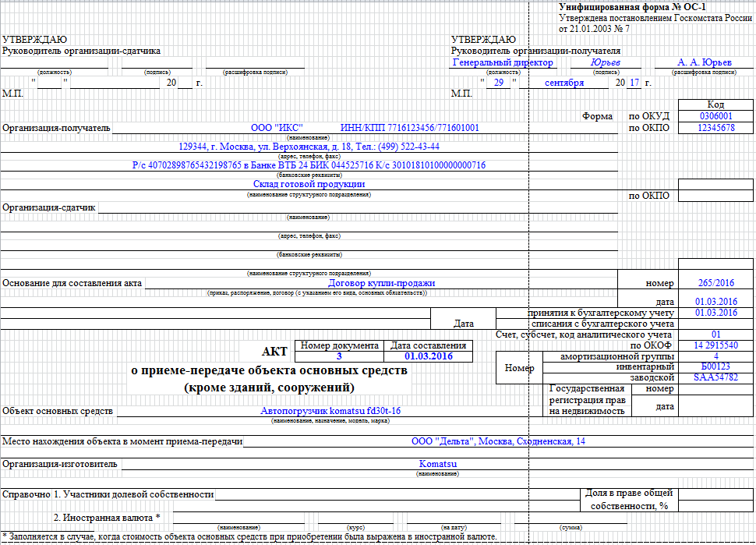Click the ОКОФ code "14 2915540"
Viewport: 756px width, 545px height.
click(716, 346)
